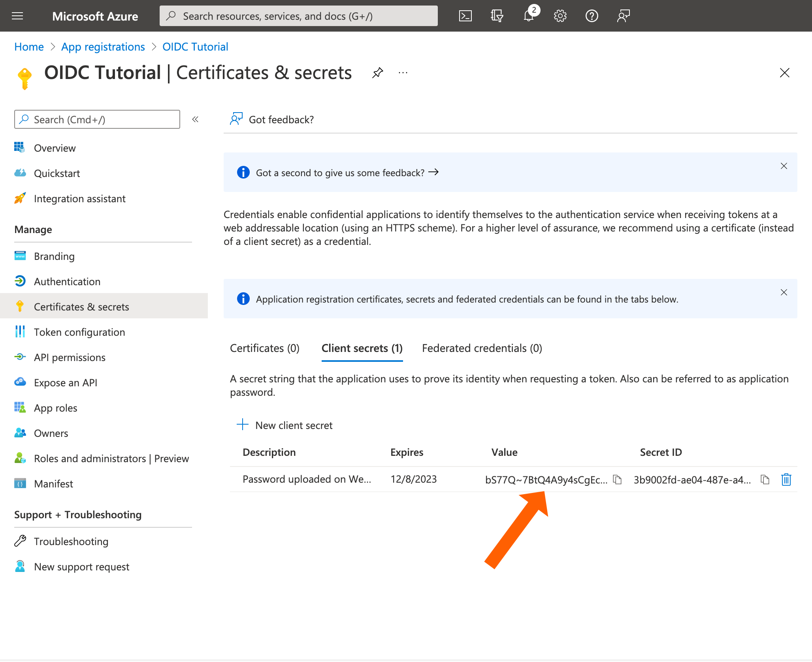
Task: Open API permissions in sidebar
Action: (x=70, y=357)
